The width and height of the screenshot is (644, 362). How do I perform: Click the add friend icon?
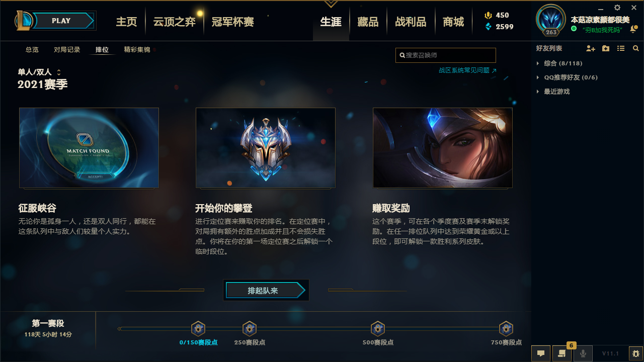591,49
